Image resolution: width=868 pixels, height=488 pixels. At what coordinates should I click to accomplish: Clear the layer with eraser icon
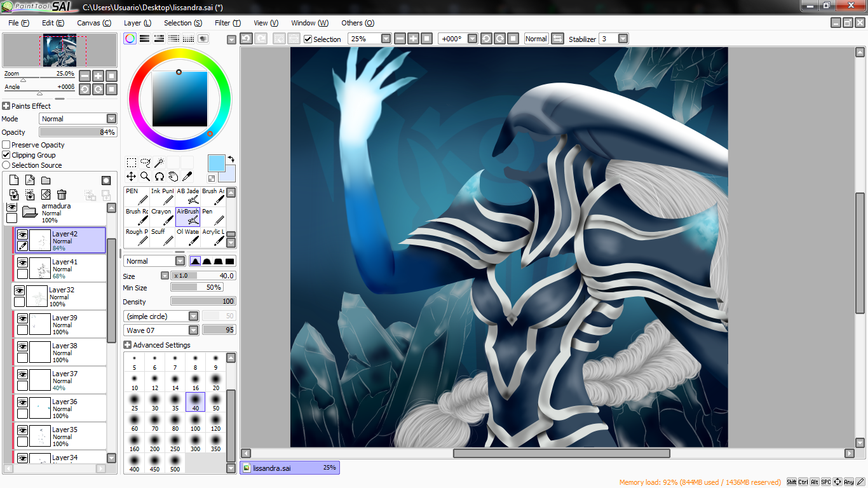pyautogui.click(x=46, y=194)
